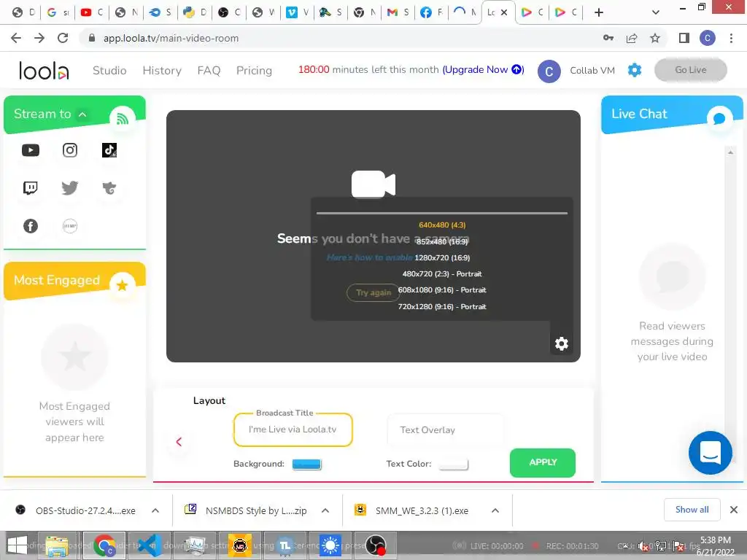
Task: Click the Go Live button
Action: tap(690, 70)
